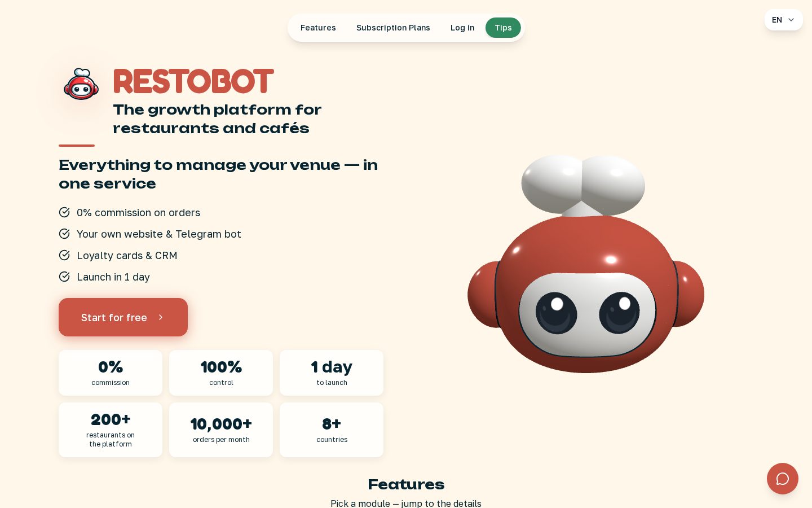Click 'Everything to manage your venue' heading

pyautogui.click(x=218, y=174)
